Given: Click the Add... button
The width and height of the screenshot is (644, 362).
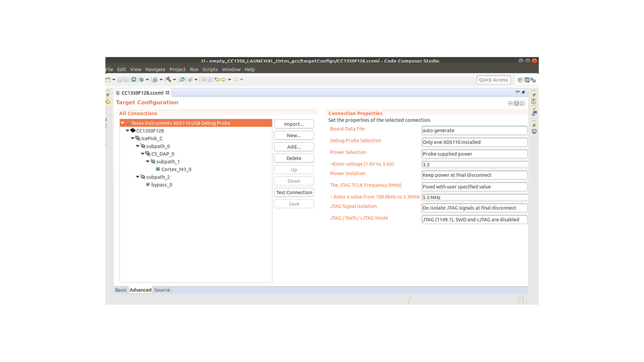Looking at the screenshot, I should coord(294,147).
